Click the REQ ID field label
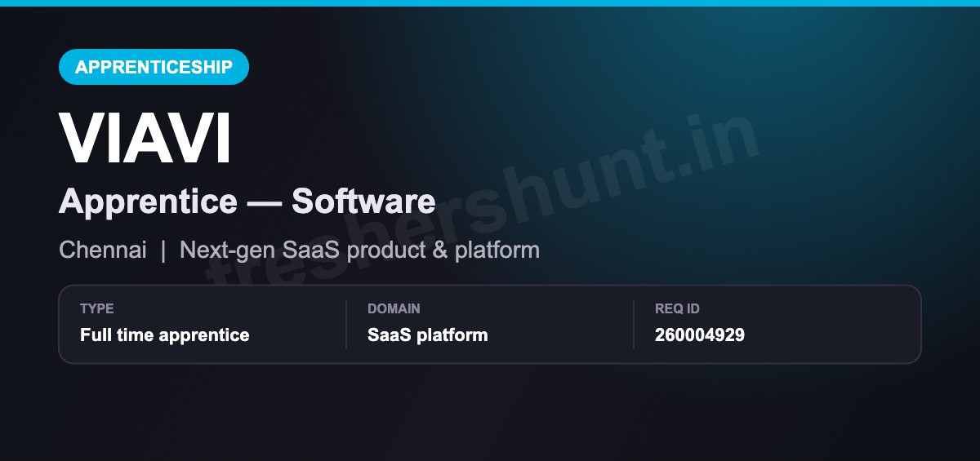Image resolution: width=980 pixels, height=461 pixels. pyautogui.click(x=677, y=308)
